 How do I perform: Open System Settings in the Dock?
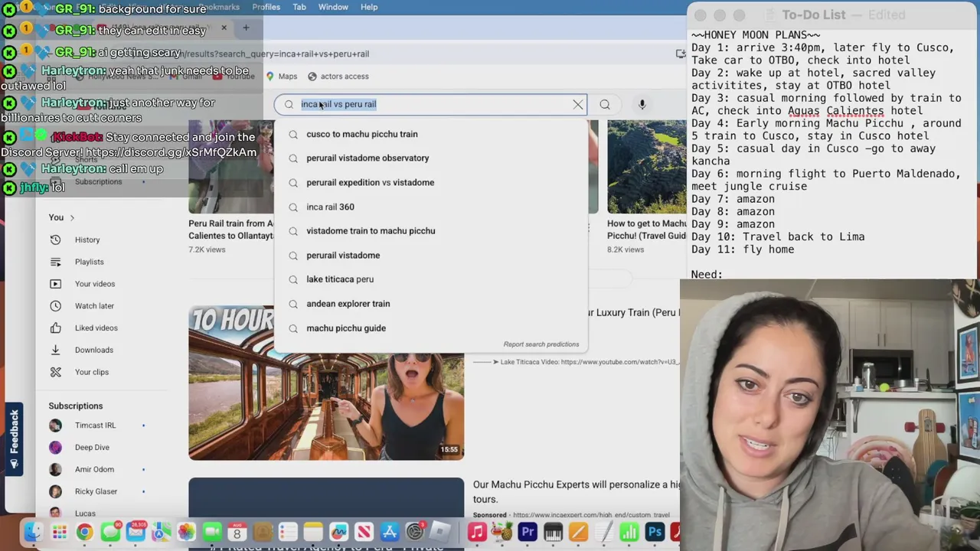tap(415, 532)
